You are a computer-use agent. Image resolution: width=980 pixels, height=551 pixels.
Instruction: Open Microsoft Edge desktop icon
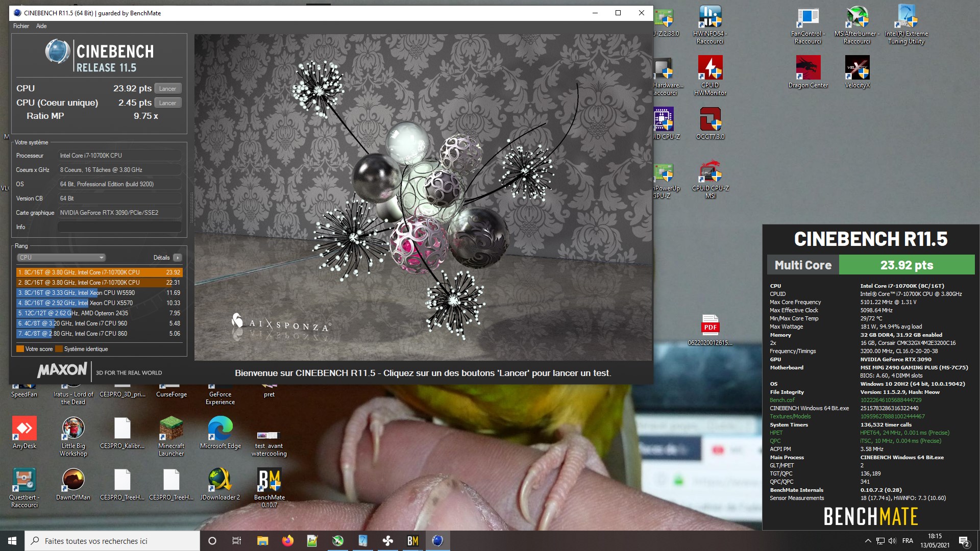click(220, 433)
